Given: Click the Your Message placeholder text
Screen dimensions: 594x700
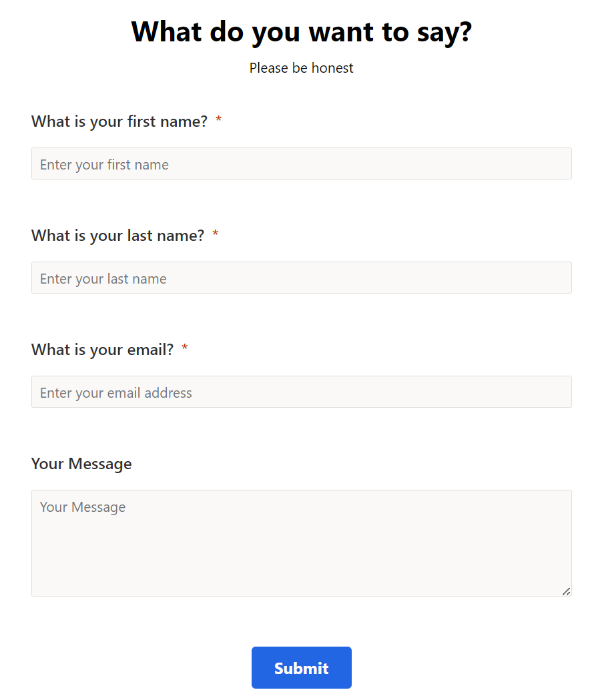Looking at the screenshot, I should pyautogui.click(x=83, y=506).
